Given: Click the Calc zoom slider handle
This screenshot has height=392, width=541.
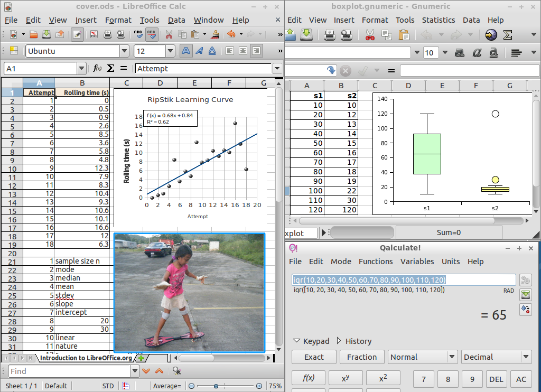Looking at the screenshot, I should click(216, 386).
